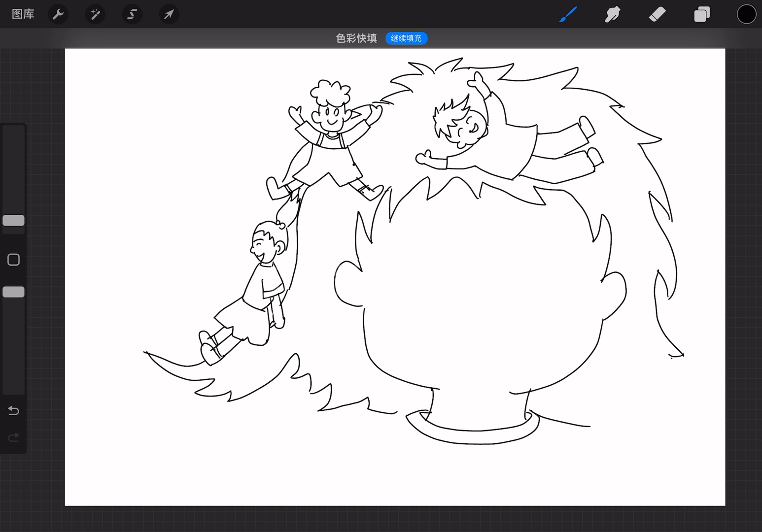The width and height of the screenshot is (762, 532).
Task: Tap the square modify button in sidebar
Action: 13,260
